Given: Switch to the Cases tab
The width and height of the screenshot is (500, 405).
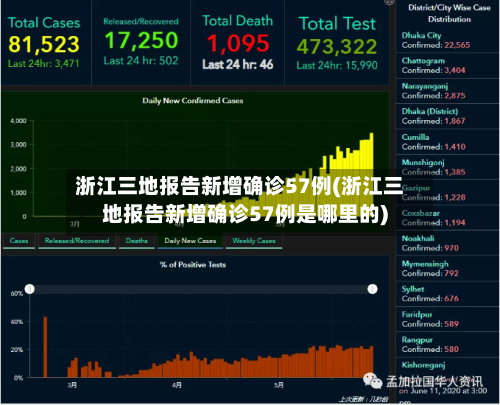Looking at the screenshot, I should click(x=19, y=241).
